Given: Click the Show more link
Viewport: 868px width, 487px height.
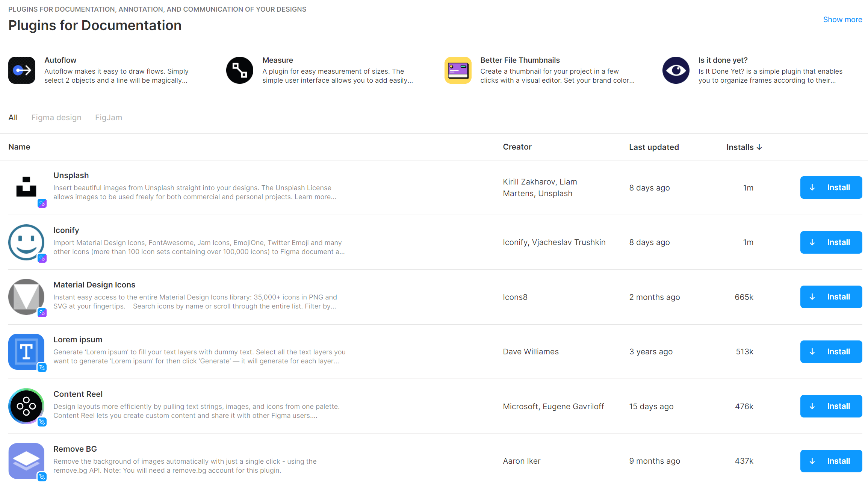Looking at the screenshot, I should click(x=842, y=20).
